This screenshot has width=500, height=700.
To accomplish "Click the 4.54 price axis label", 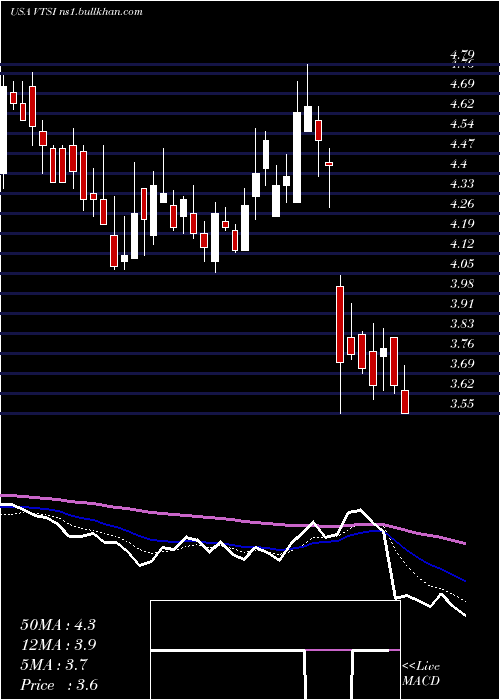I will pos(462,124).
